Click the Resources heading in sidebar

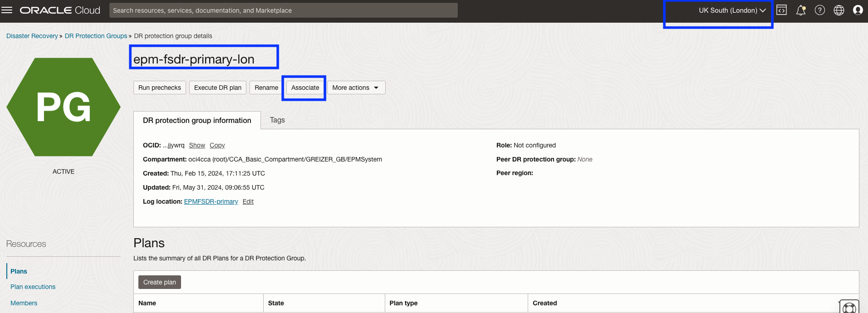[x=26, y=244]
